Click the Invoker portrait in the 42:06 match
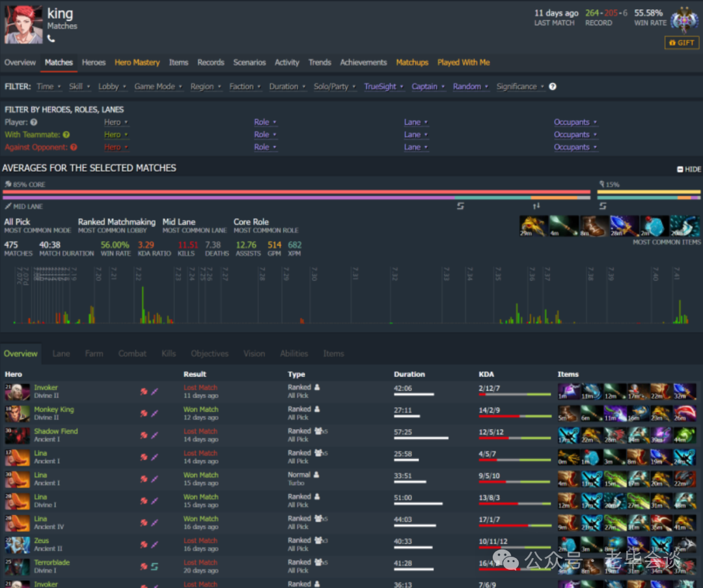The width and height of the screenshot is (703, 588). coord(18,391)
